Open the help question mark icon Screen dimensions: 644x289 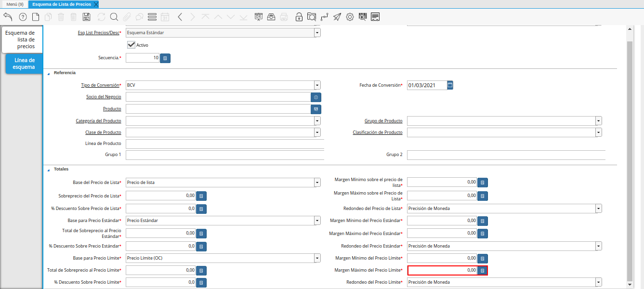click(x=23, y=17)
